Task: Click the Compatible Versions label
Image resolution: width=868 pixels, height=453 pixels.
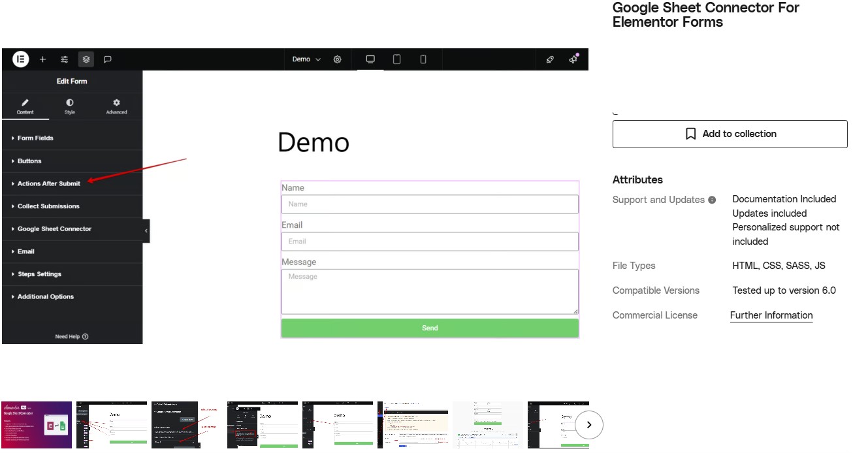Action: 656,290
